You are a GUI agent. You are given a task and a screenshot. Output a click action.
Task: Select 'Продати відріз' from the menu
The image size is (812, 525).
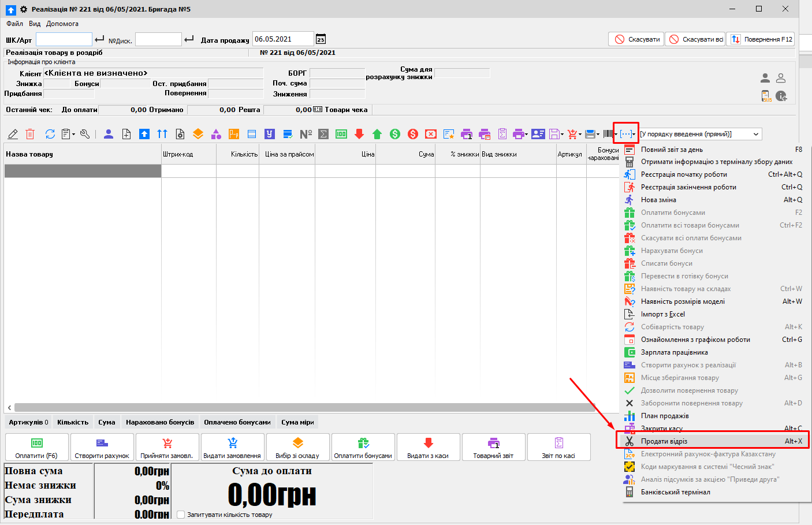[664, 441]
